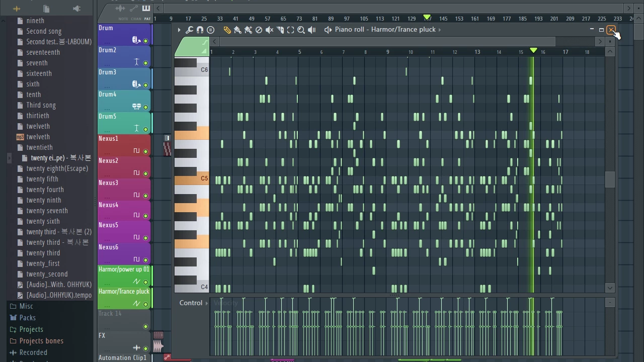644x362 pixels.
Task: Click the C5 piano key
Action: tap(192, 178)
